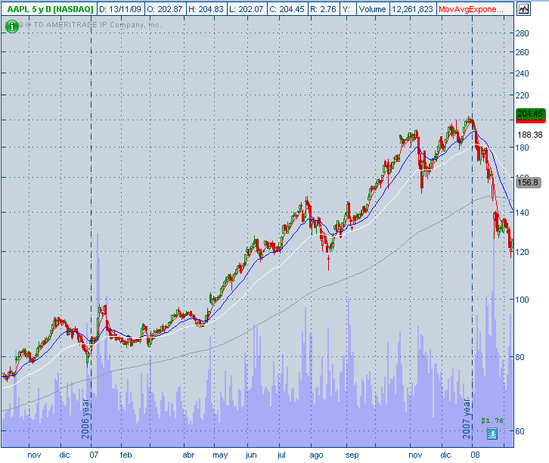Click the jun label on time axis
This screenshot has width=549, height=463.
point(251,455)
